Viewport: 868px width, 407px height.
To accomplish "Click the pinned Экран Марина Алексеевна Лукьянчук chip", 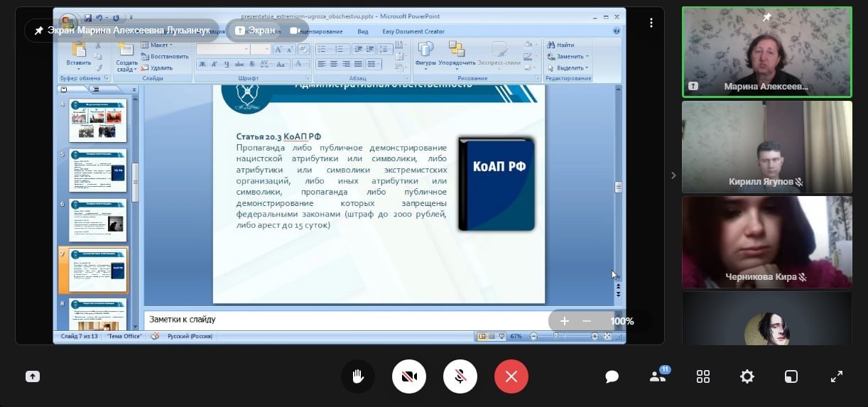I will [122, 31].
